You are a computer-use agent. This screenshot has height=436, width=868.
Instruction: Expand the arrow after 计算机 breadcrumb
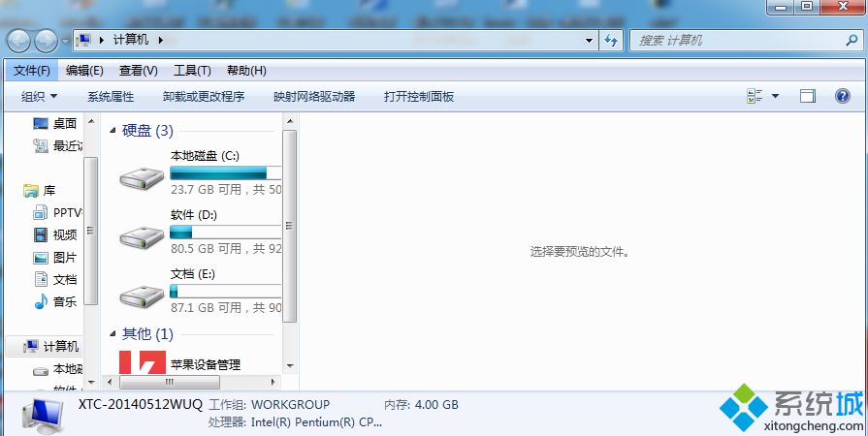161,40
